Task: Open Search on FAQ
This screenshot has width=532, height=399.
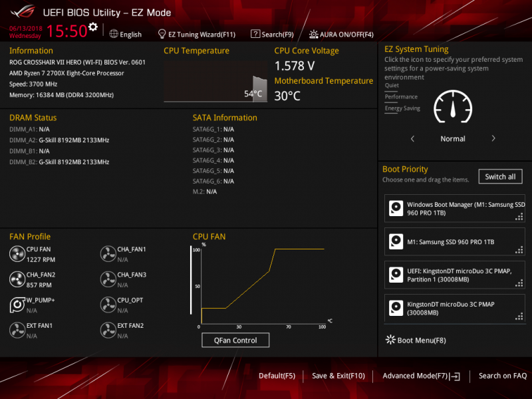Action: click(503, 376)
